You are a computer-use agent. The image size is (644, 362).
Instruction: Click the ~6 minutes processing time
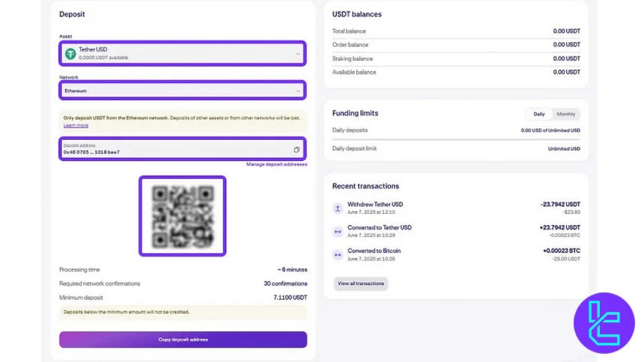click(x=292, y=270)
